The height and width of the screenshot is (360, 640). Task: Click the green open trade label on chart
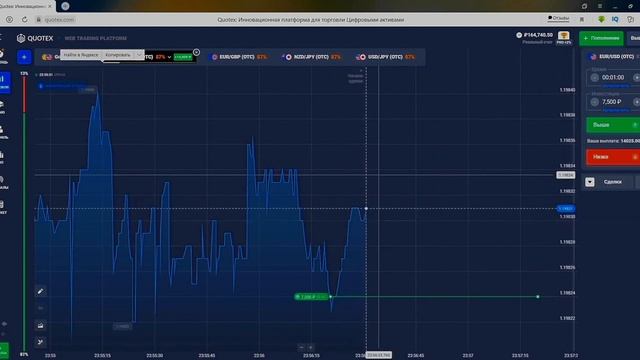(311, 297)
